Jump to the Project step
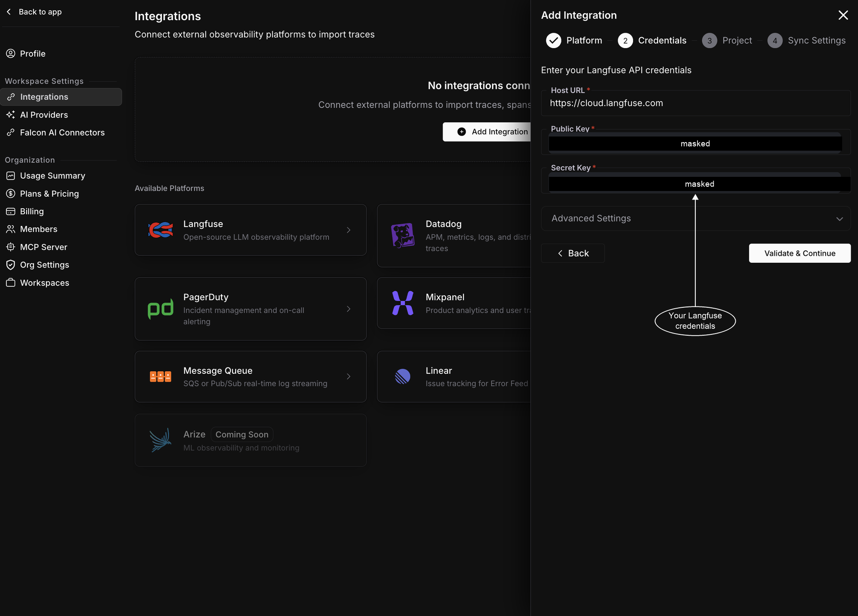This screenshot has width=858, height=616. 727,40
